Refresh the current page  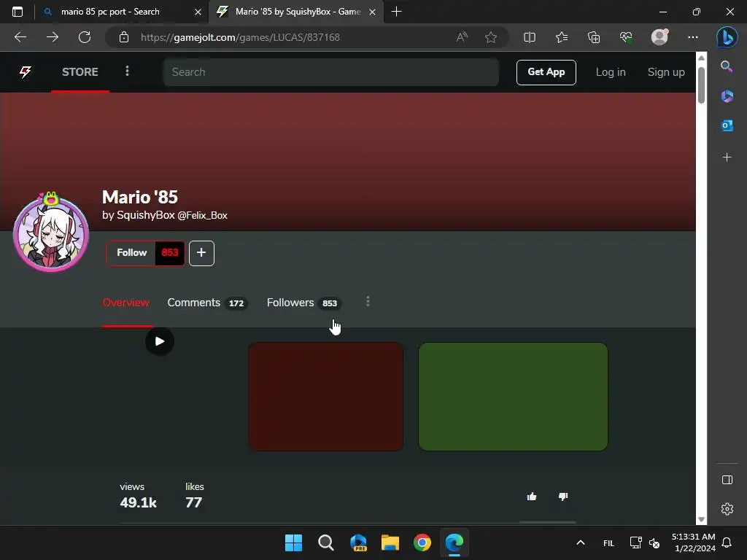[85, 37]
